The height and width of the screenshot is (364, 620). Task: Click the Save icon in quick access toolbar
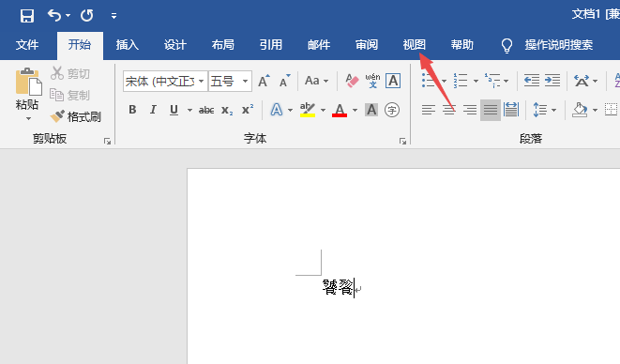tap(27, 16)
